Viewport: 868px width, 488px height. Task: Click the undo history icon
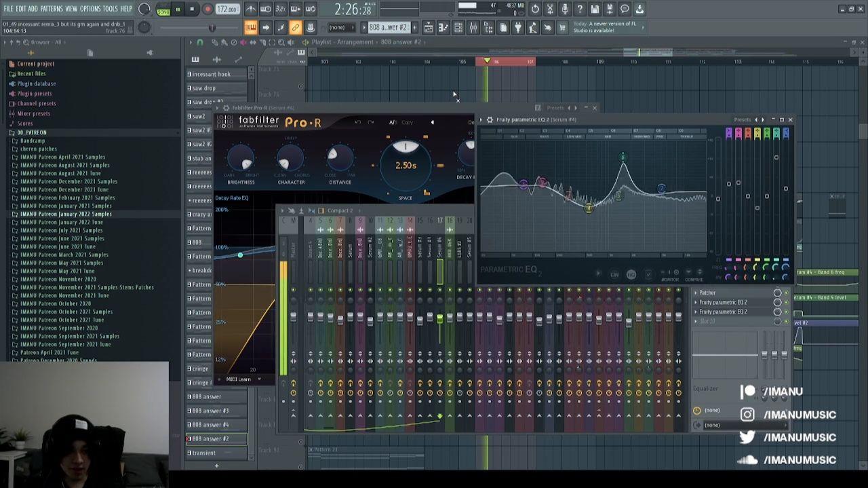click(535, 10)
